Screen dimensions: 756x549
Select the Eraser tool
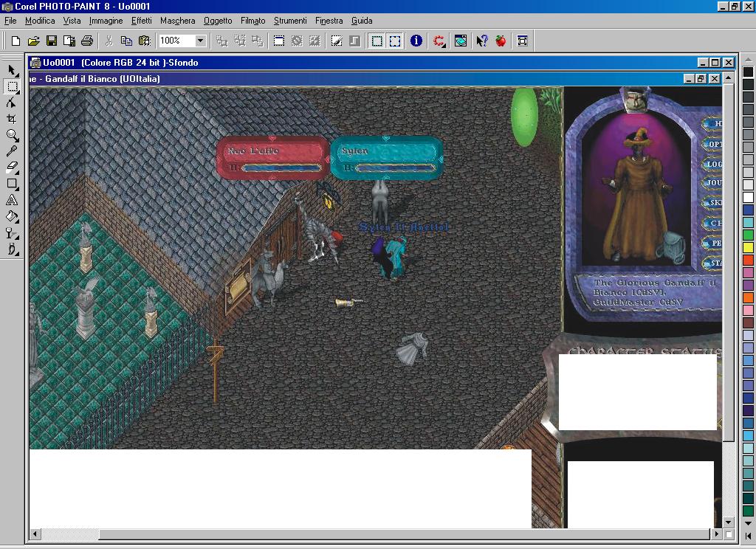point(12,168)
